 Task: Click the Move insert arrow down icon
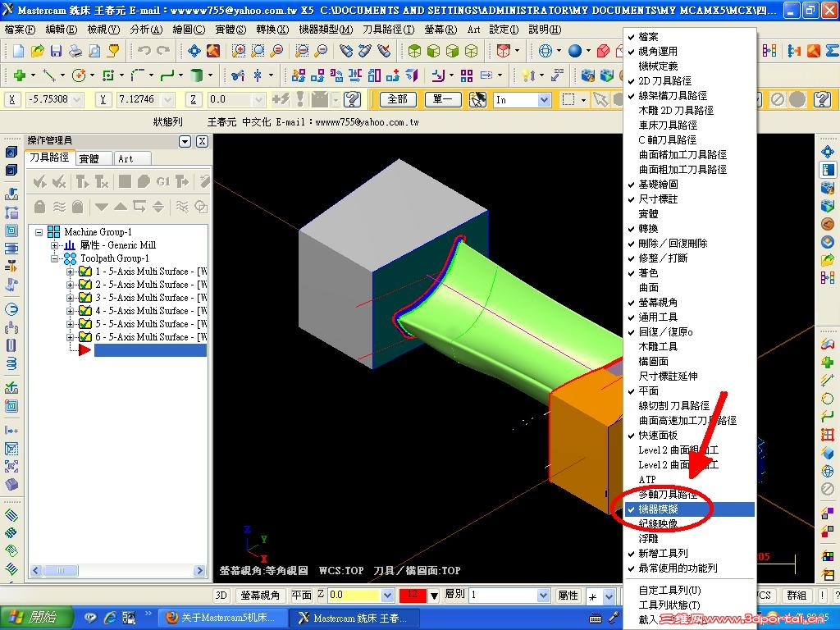(x=101, y=207)
